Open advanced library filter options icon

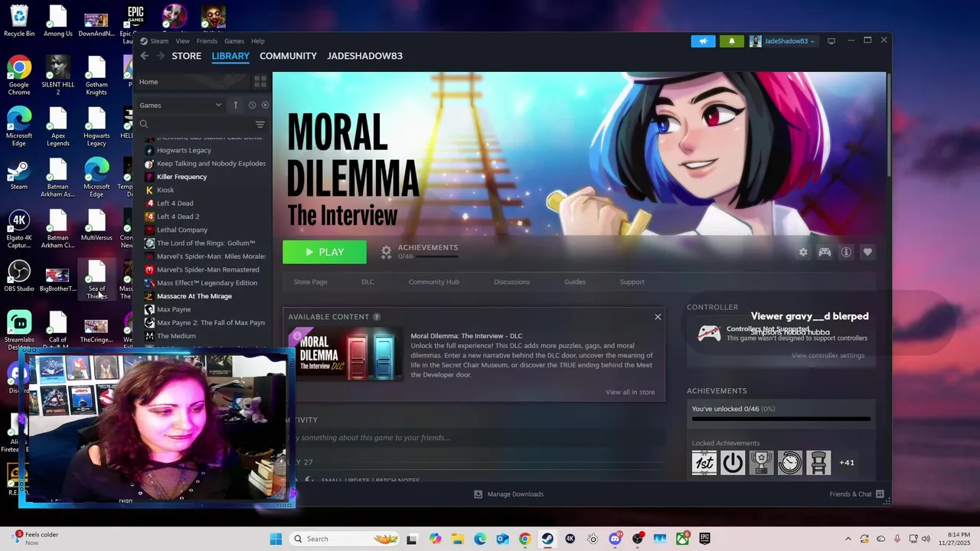(x=260, y=124)
